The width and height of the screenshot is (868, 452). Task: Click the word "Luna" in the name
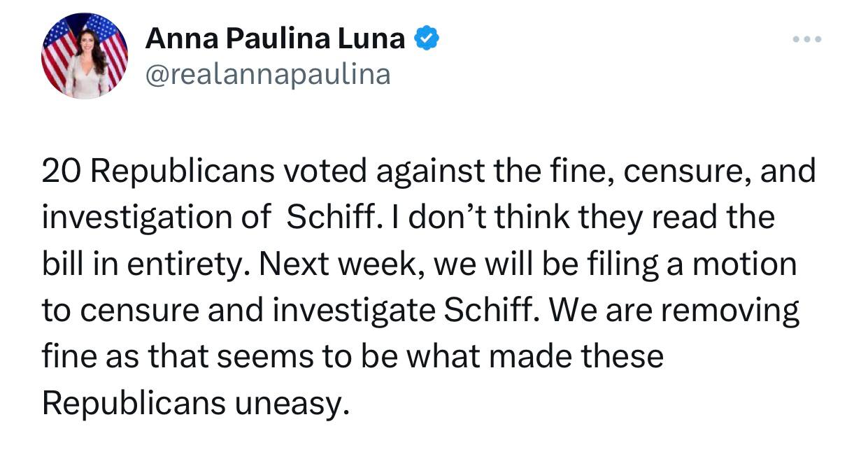371,38
